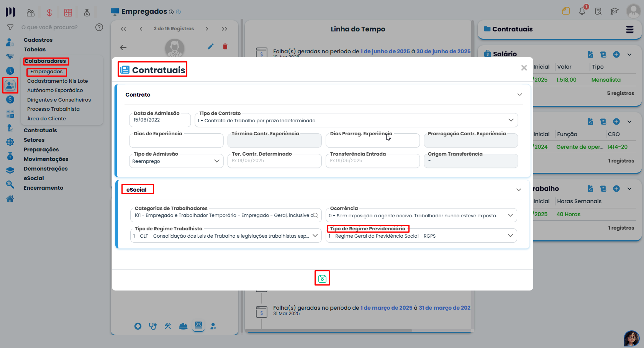
Task: Open Dirigentes e Conselheiros menu item
Action: coord(59,100)
